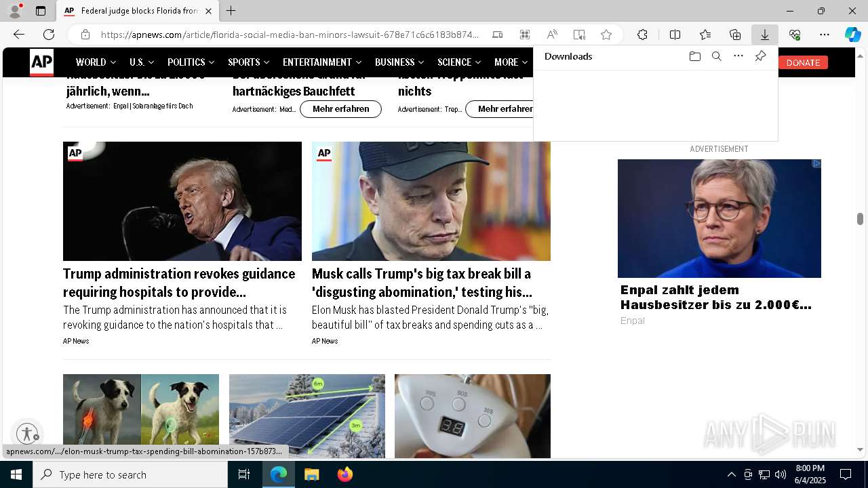Search downloads with magnifier icon
The height and width of the screenshot is (488, 868).
(716, 56)
